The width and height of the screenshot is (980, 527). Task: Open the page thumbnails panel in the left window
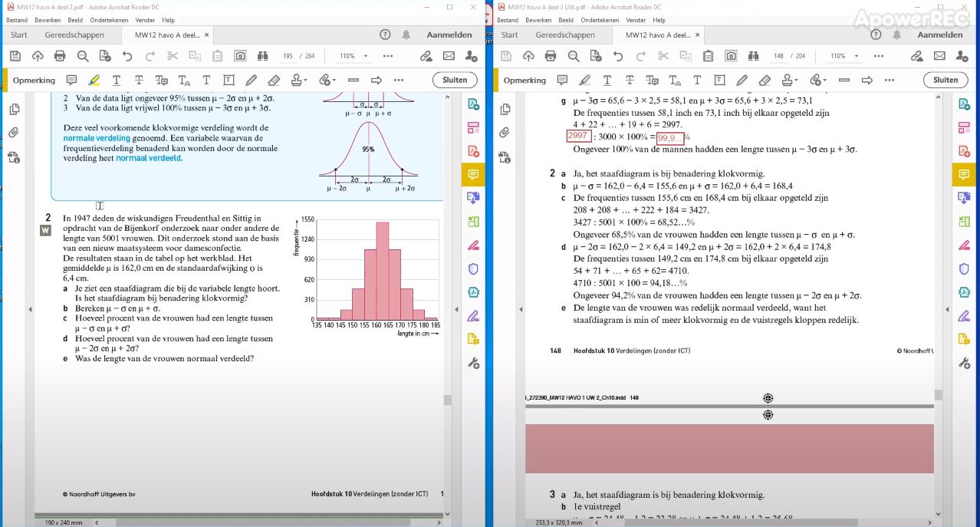coord(14,110)
